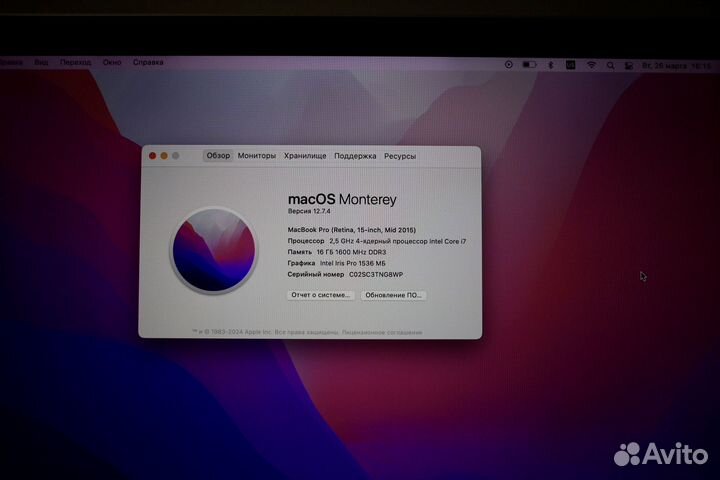The height and width of the screenshot is (480, 720).
Task: Minimize the About This Mac window
Action: [x=164, y=156]
